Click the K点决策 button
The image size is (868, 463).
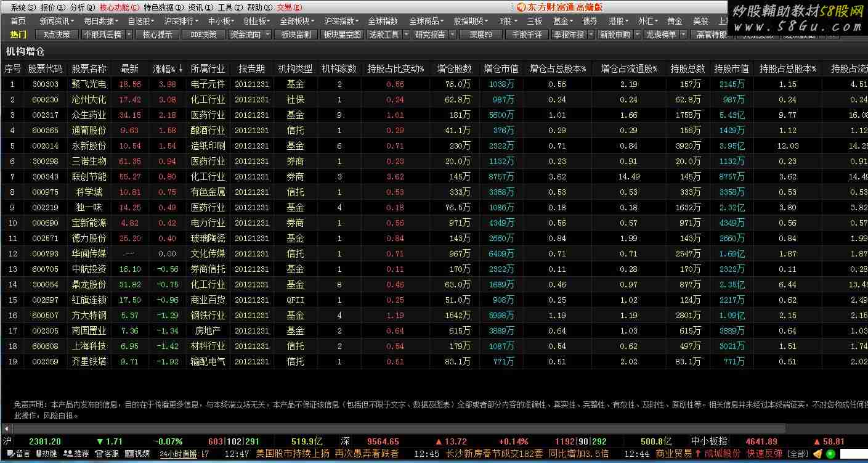[x=57, y=35]
